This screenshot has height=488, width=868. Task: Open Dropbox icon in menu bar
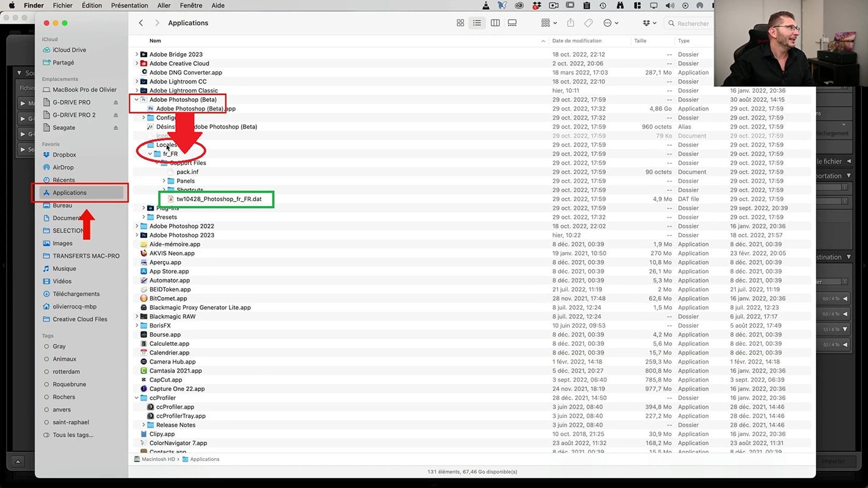[x=537, y=5]
